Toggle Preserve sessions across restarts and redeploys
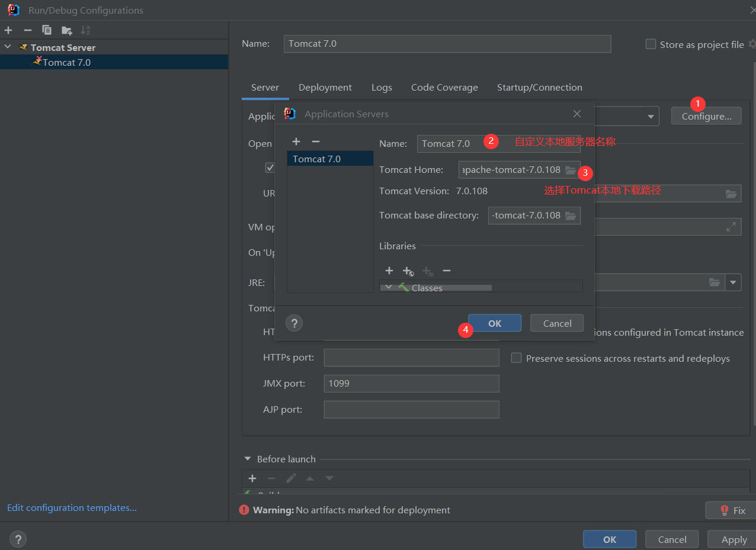This screenshot has height=550, width=756. 516,358
